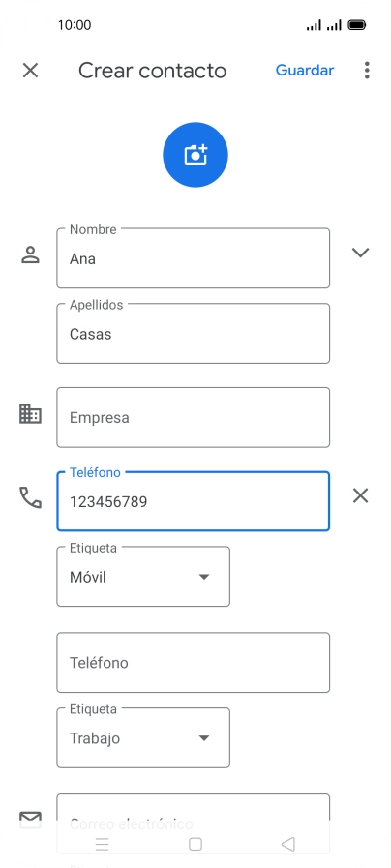Viewport: 391px width, 868px height.
Task: Tap the Android back navigation triangle
Action: [x=288, y=844]
